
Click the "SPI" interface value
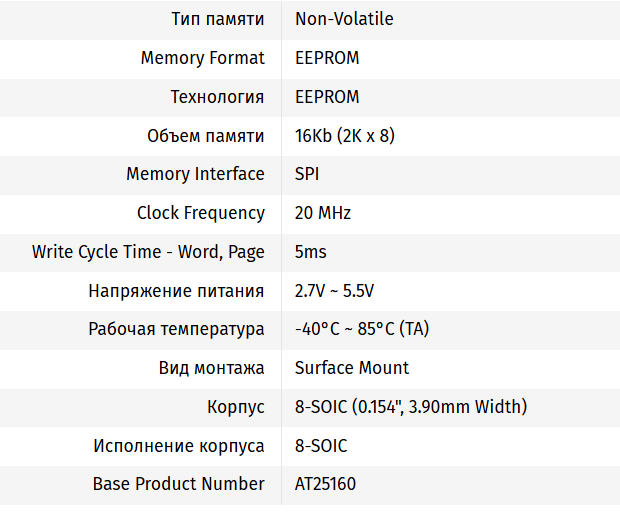307,174
